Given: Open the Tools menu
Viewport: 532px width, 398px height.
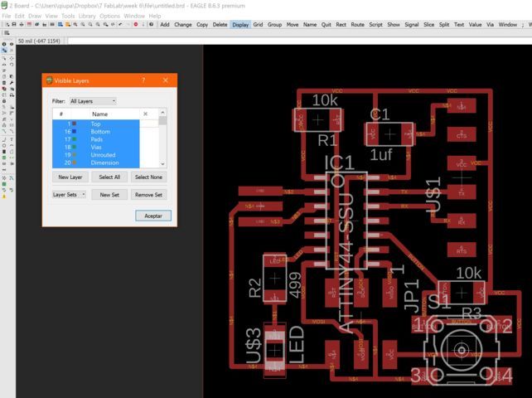Looking at the screenshot, I should click(x=68, y=16).
